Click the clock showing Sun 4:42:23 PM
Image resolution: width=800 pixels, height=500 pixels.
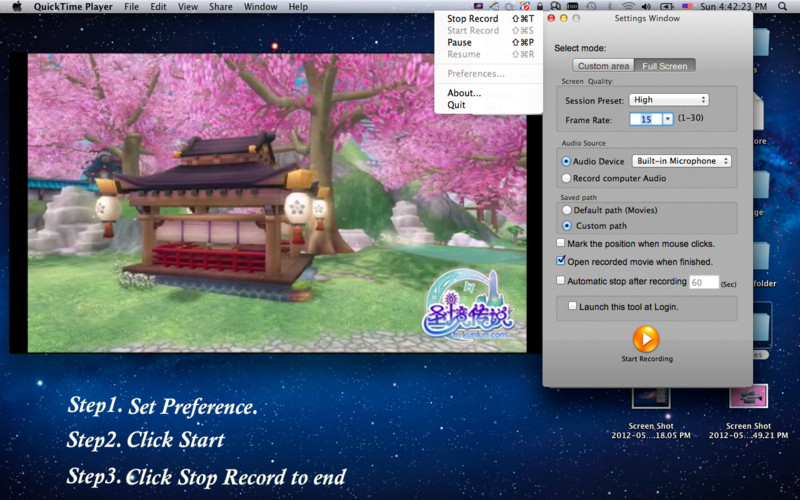[x=734, y=7]
